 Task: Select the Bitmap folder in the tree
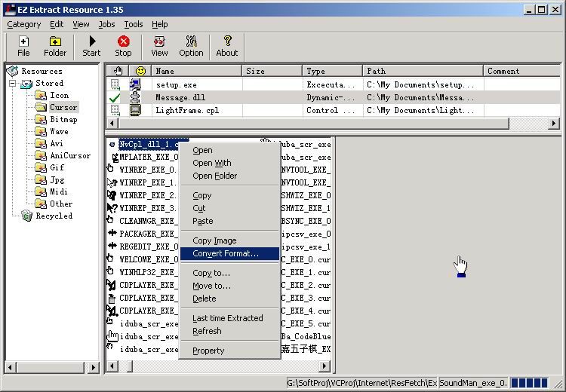(63, 120)
